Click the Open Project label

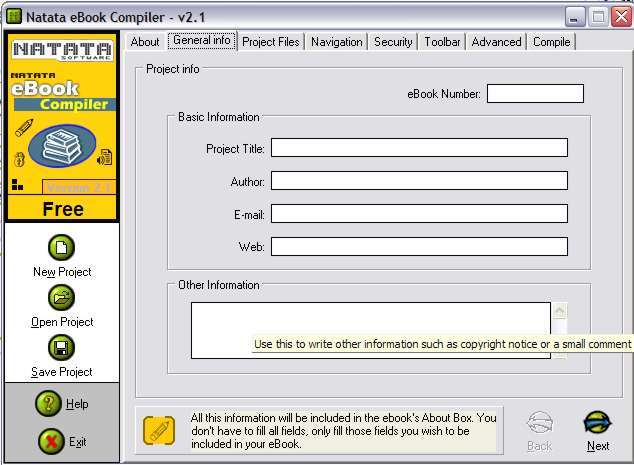pos(62,322)
